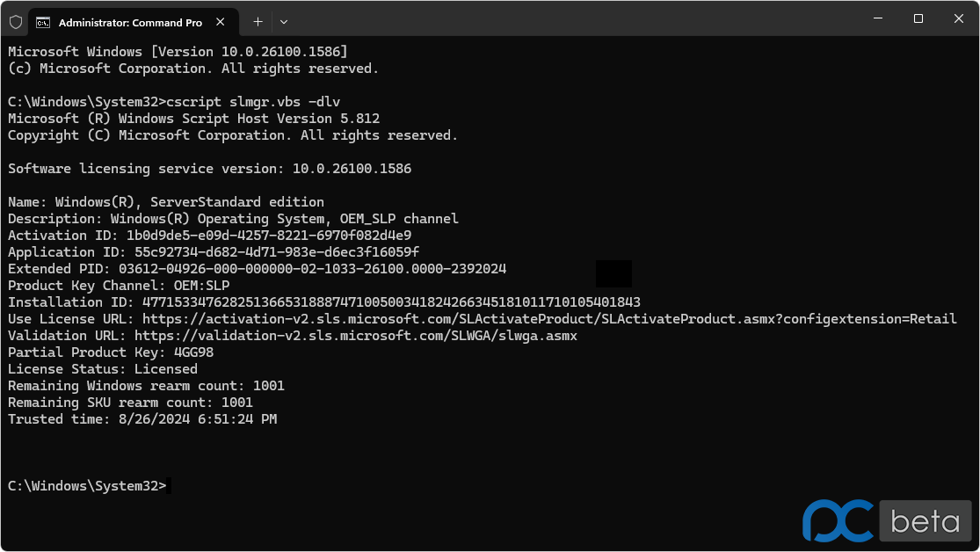Click the long Installation ID number
This screenshot has width=980, height=552.
[391, 302]
